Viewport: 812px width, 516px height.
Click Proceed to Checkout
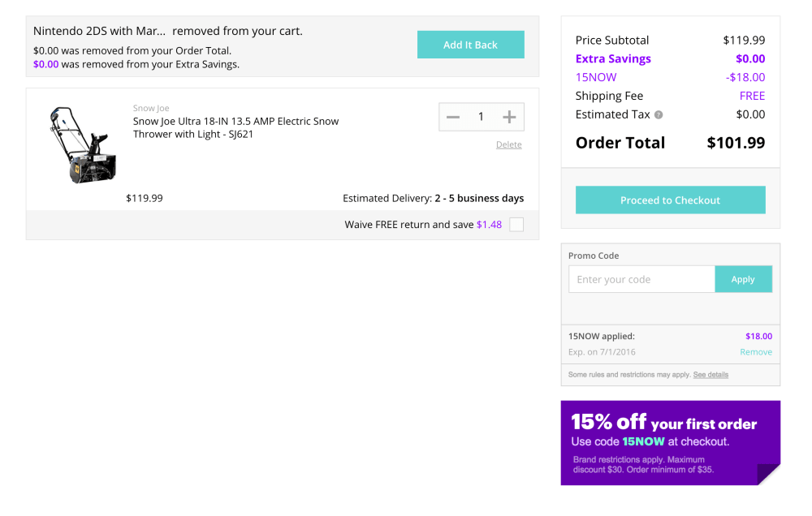(670, 200)
